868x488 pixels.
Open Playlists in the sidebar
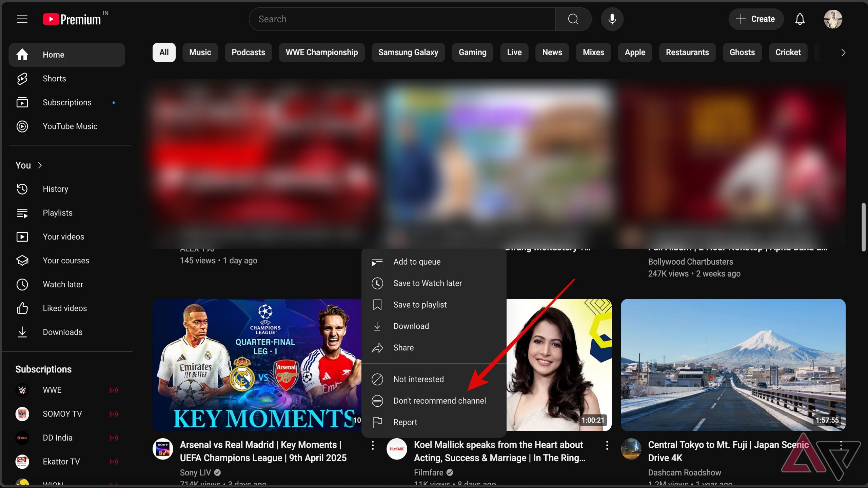[67, 213]
